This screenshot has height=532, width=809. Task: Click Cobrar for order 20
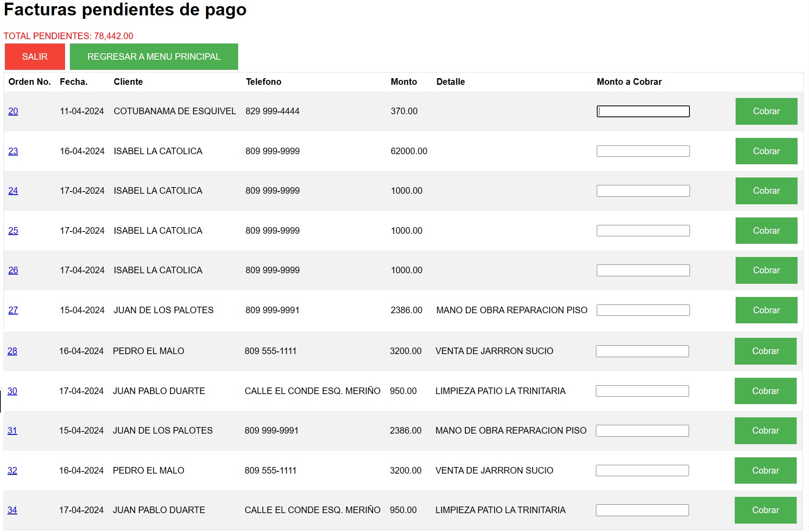pos(766,111)
